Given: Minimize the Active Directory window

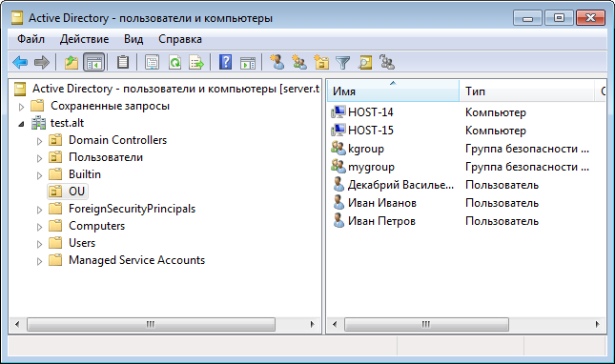Looking at the screenshot, I should tap(527, 18).
